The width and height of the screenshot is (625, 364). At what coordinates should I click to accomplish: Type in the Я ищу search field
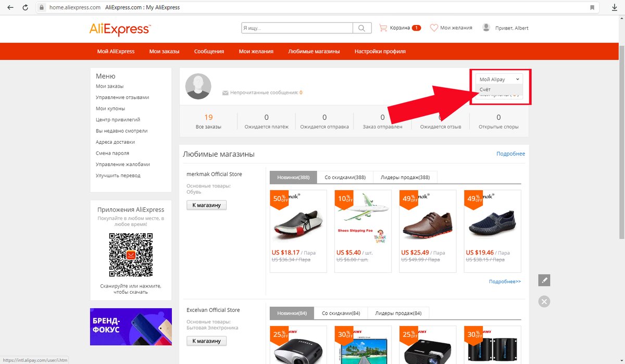click(x=297, y=28)
